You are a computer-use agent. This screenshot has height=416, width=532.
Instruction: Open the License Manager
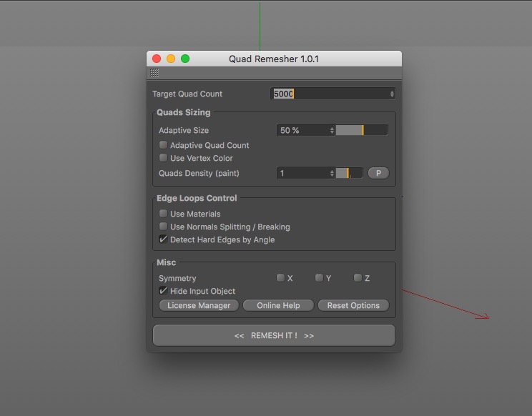coord(199,305)
